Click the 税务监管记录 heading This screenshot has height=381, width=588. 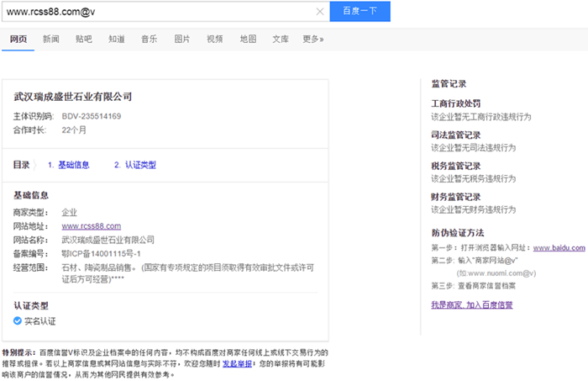click(456, 166)
